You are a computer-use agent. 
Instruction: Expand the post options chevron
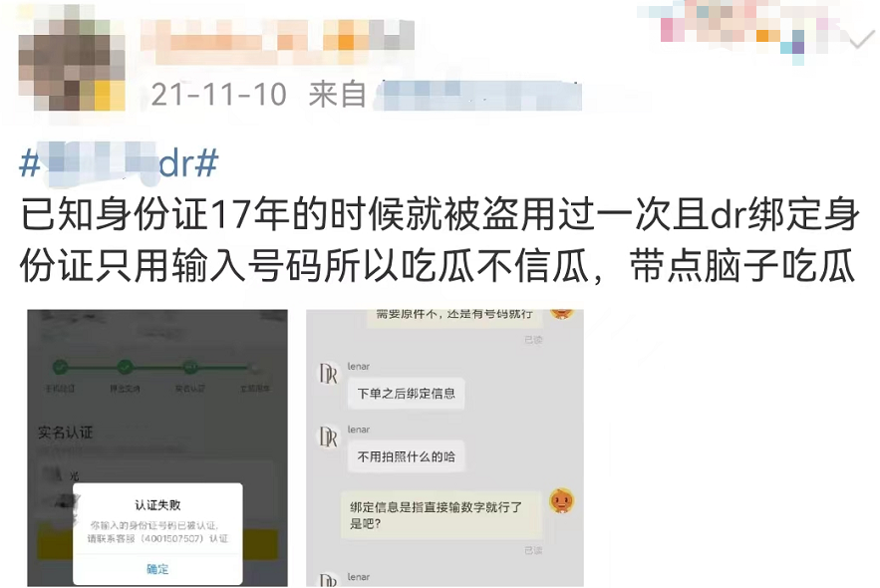860,39
